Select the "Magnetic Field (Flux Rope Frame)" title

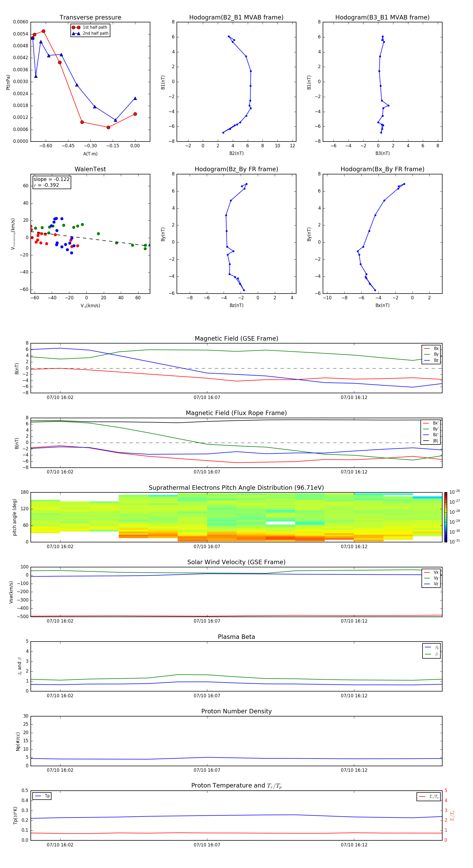pos(236,413)
